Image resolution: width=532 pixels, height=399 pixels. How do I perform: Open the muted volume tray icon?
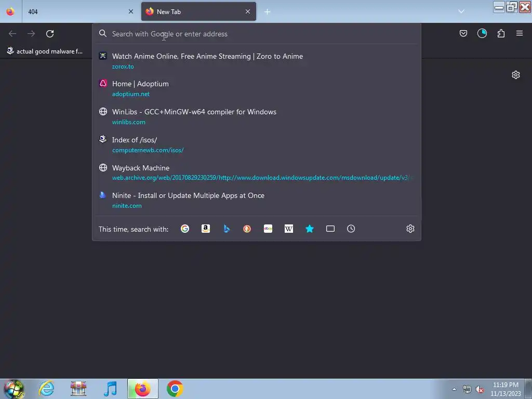(x=480, y=390)
